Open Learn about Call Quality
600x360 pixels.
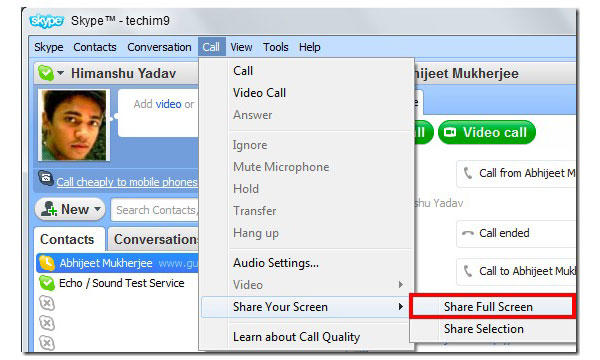306,337
